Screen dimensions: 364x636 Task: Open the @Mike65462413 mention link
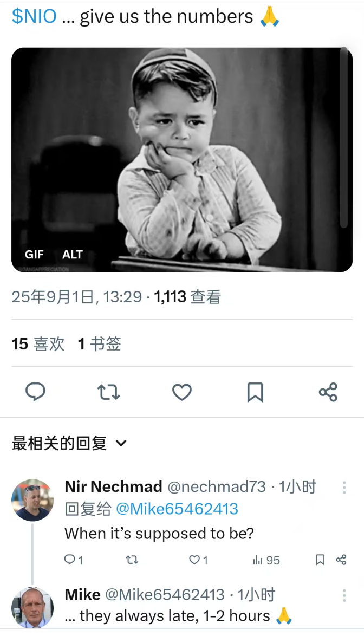[x=177, y=509]
